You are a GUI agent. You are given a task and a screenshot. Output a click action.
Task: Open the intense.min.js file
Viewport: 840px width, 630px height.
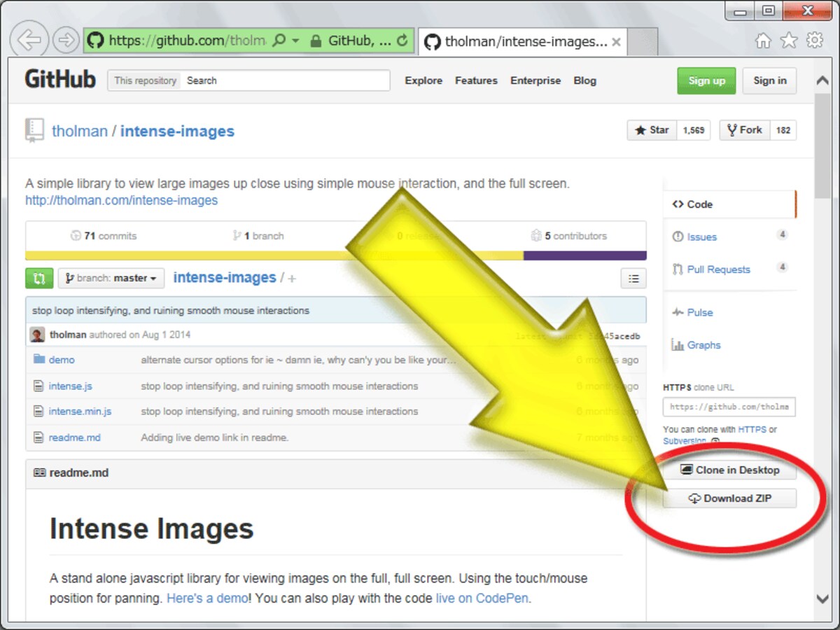point(80,411)
